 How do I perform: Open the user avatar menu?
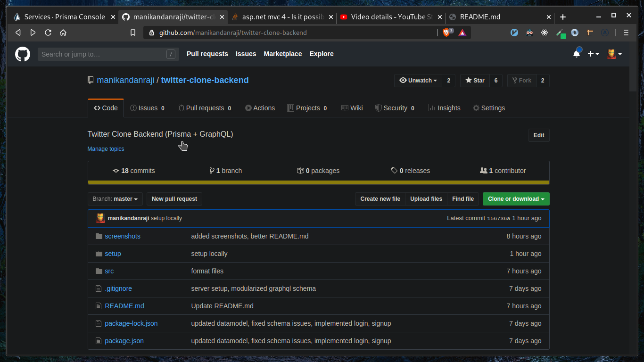pyautogui.click(x=614, y=54)
